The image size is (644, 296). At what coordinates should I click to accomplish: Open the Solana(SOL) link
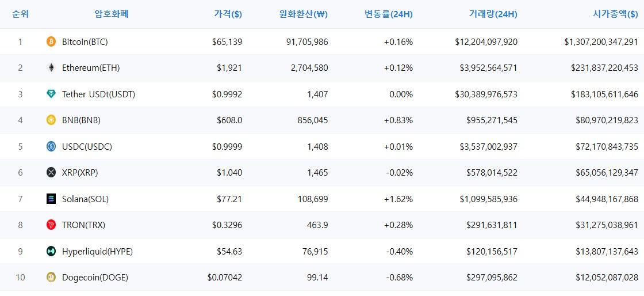[86, 199]
